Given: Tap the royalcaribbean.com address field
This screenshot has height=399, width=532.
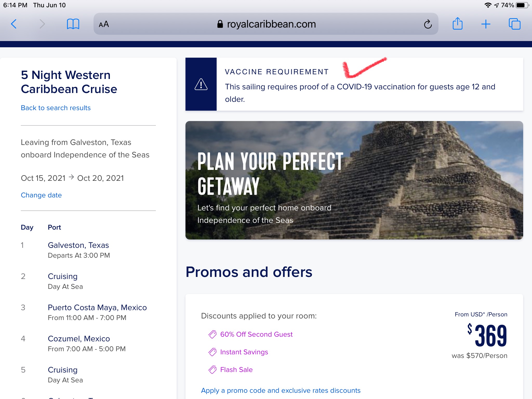Looking at the screenshot, I should click(x=266, y=24).
